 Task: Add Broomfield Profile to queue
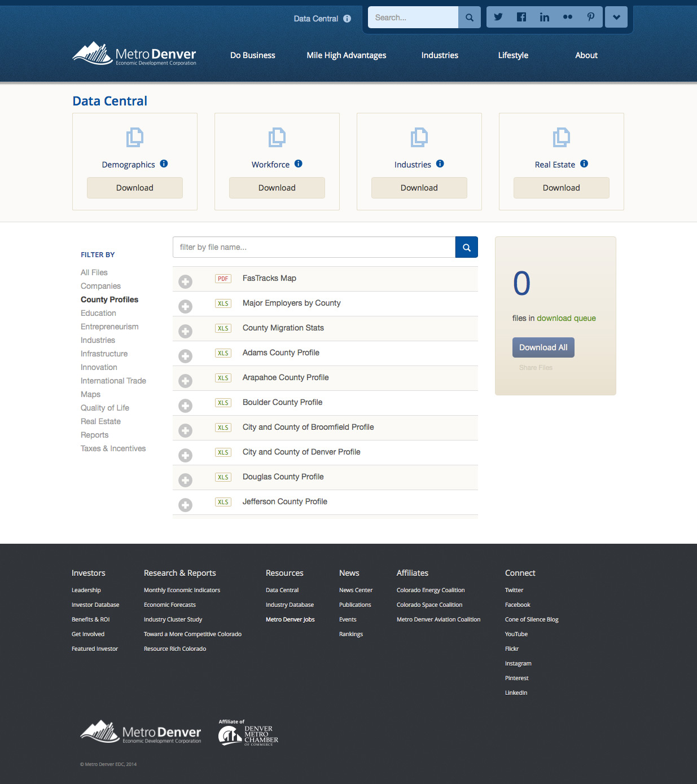(185, 430)
